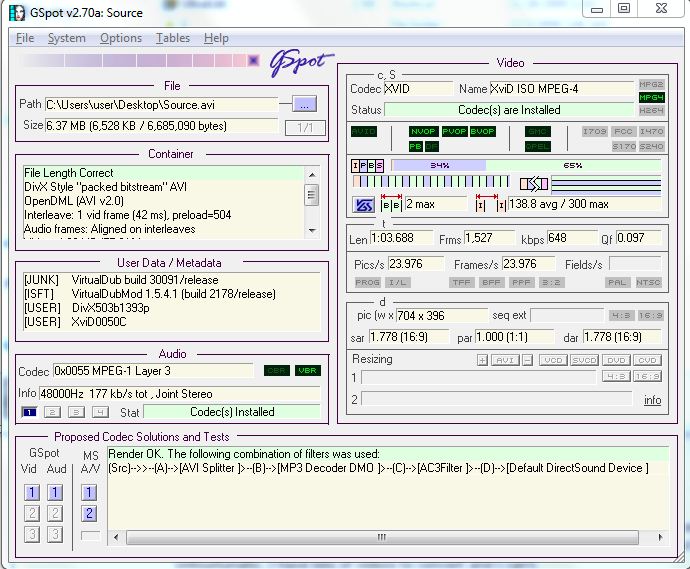Click the resizing field 1
Image resolution: width=690 pixels, height=569 pixels.
coord(479,377)
